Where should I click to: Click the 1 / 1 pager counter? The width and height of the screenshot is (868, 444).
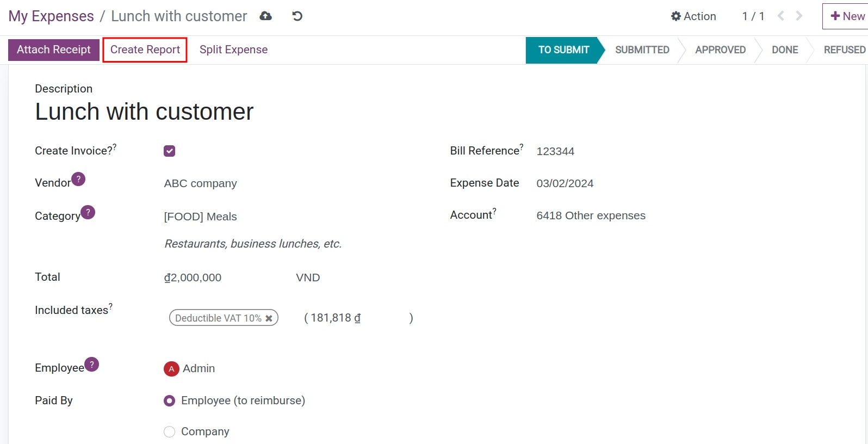point(753,16)
